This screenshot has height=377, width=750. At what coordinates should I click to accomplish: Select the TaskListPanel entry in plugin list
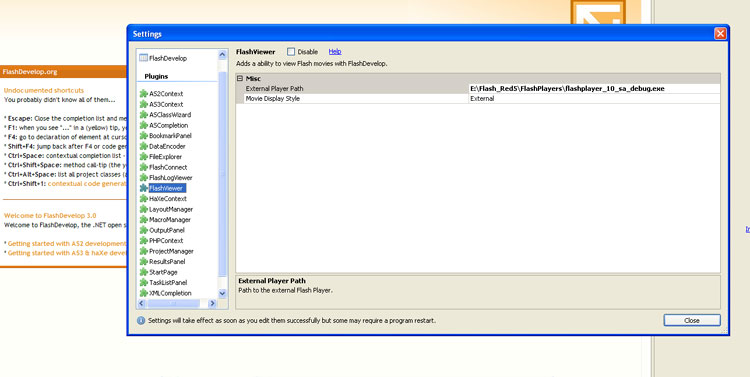pos(168,283)
